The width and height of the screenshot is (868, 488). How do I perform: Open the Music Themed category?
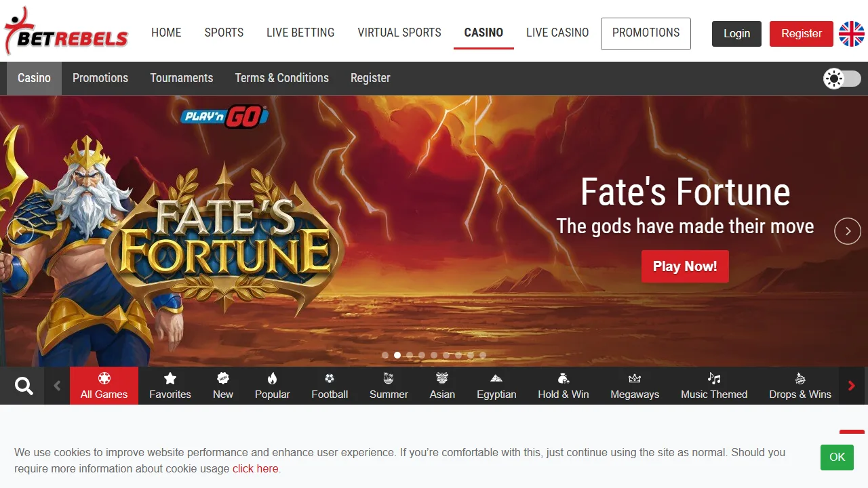(x=714, y=386)
